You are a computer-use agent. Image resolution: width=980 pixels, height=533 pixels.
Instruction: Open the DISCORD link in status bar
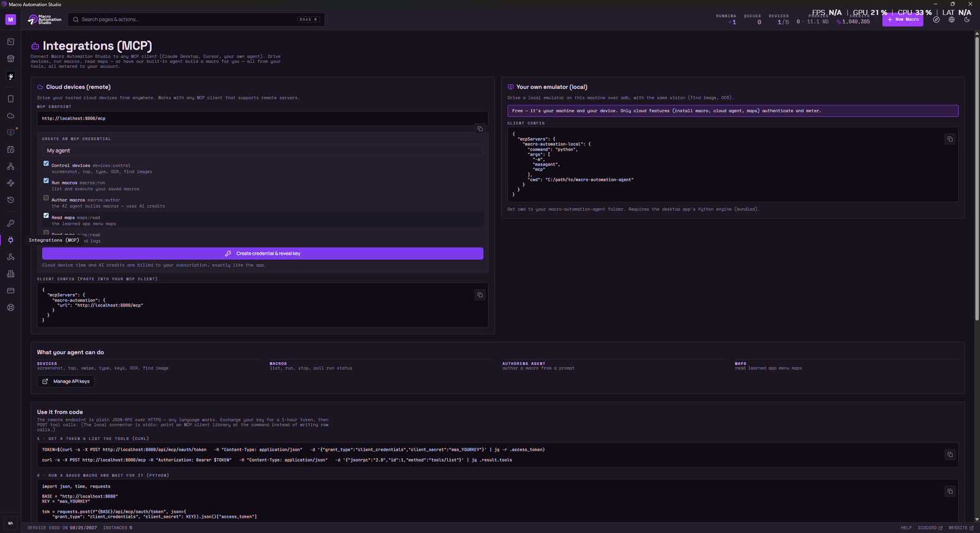(930, 527)
